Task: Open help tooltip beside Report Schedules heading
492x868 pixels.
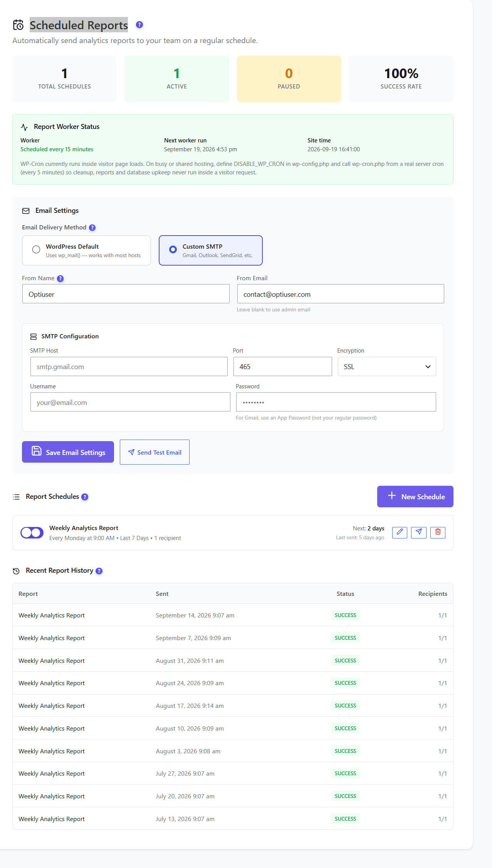Action: coord(85,497)
